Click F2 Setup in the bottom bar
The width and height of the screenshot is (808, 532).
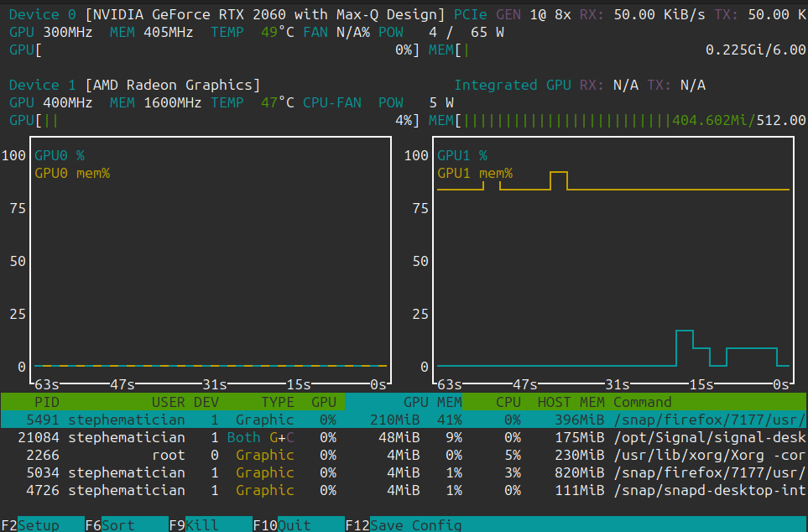39,525
